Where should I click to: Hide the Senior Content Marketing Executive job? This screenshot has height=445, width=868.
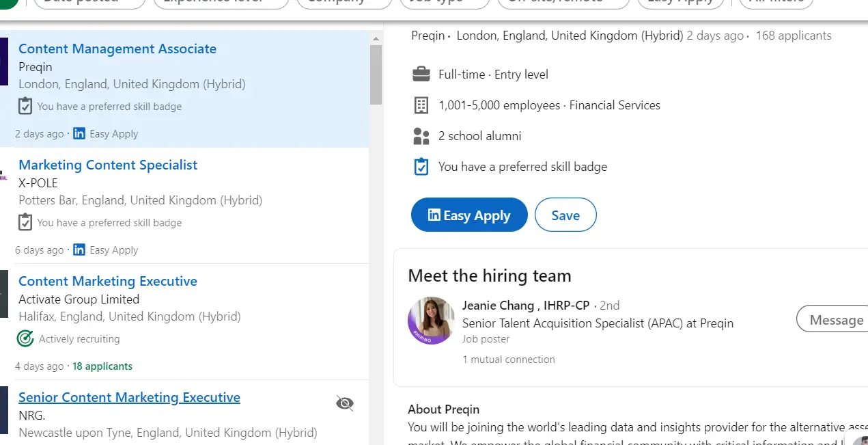click(345, 403)
